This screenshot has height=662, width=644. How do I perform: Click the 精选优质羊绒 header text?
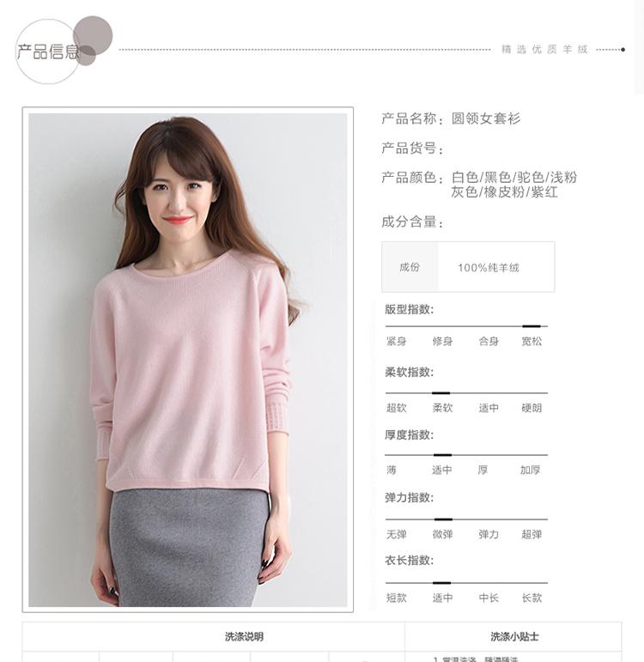[544, 50]
